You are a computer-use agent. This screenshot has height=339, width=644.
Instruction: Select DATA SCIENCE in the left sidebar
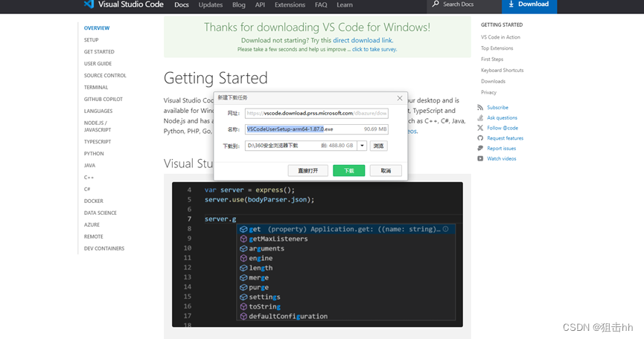click(101, 213)
